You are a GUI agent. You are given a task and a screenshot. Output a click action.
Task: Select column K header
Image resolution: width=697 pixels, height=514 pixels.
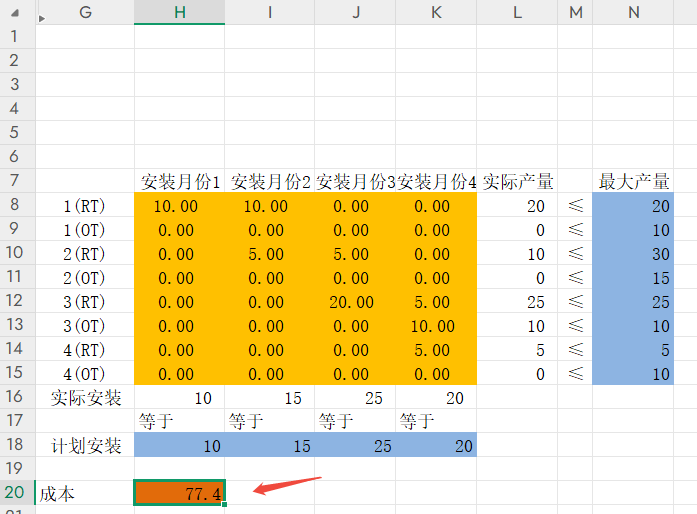[x=436, y=12]
